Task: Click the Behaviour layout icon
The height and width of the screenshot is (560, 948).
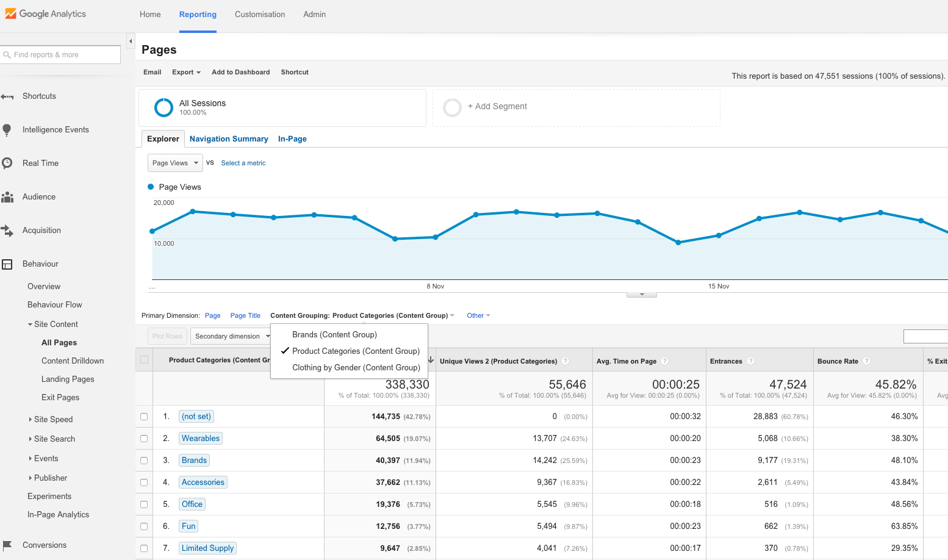Action: point(7,264)
